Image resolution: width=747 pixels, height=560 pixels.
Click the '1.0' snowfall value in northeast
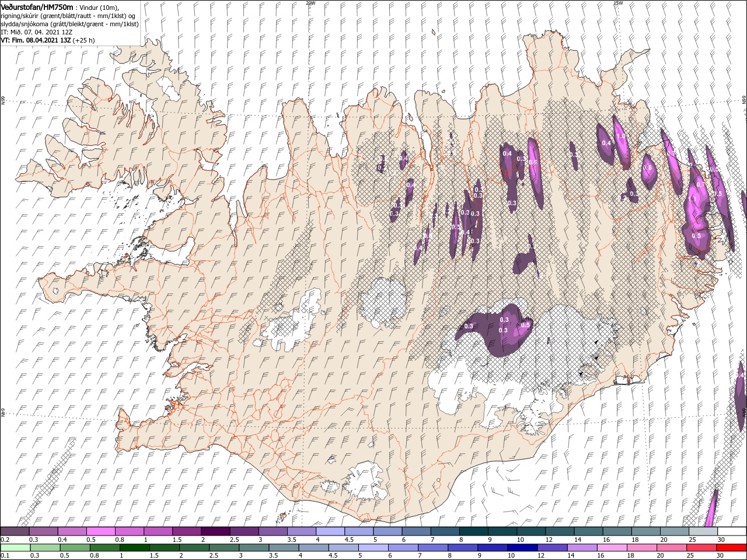(621, 136)
